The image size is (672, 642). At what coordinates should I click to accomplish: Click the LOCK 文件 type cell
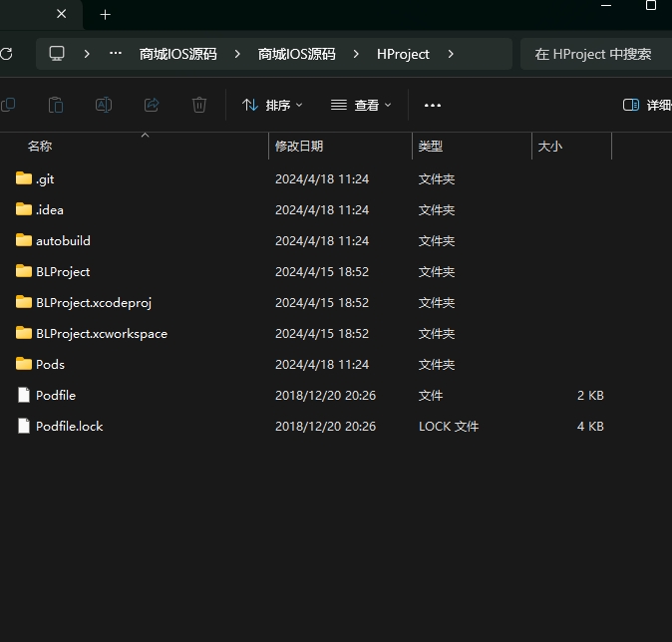coord(449,426)
